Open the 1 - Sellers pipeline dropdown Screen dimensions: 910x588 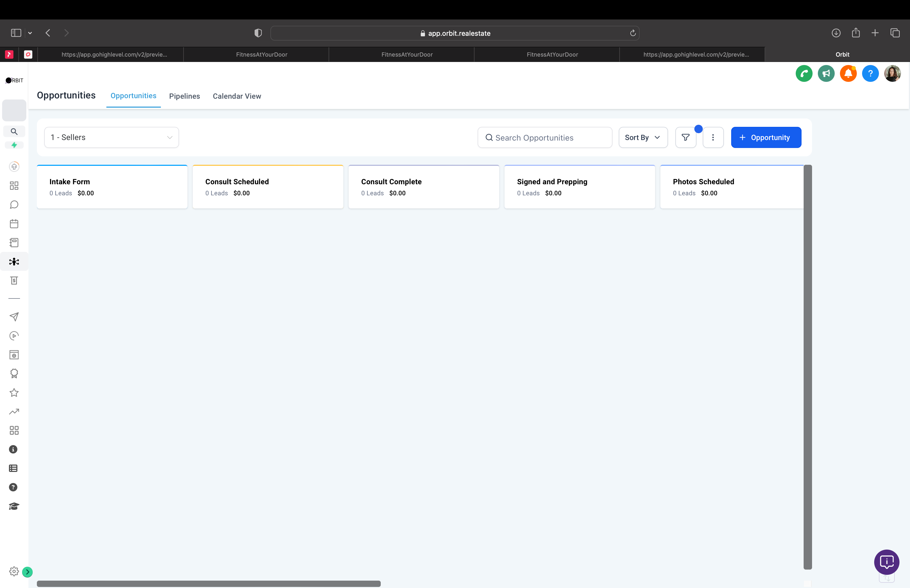click(x=111, y=137)
